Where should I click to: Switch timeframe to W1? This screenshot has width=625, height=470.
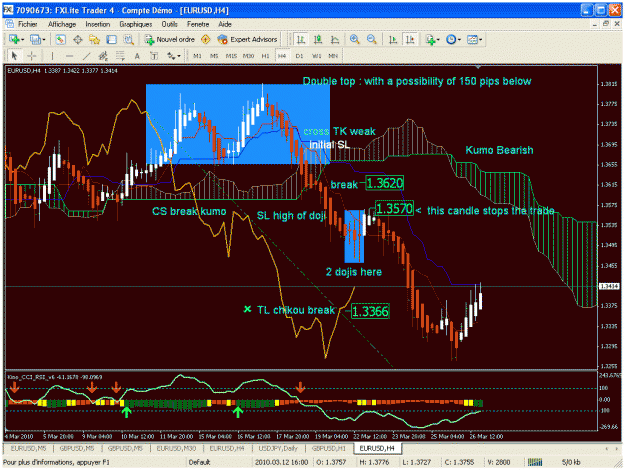[316, 56]
